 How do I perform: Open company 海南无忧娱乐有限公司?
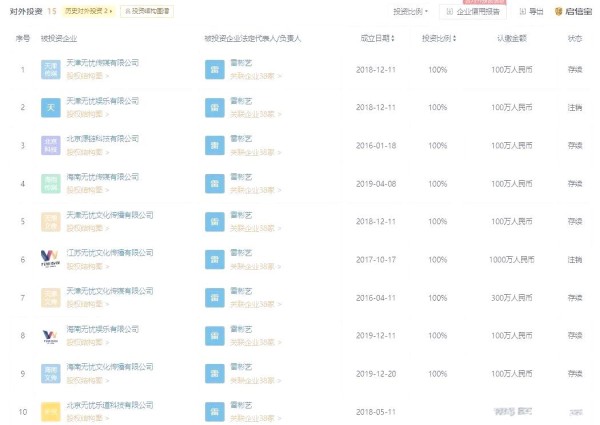(103, 329)
